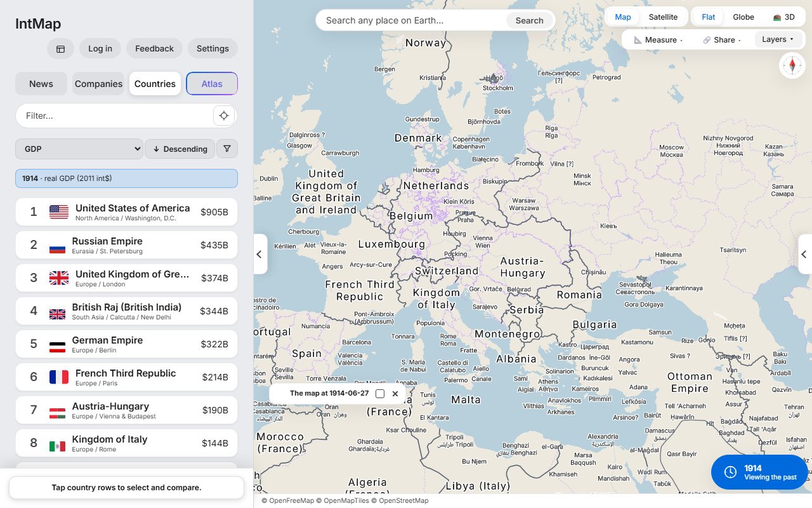The width and height of the screenshot is (812, 508).
Task: Open the Layers dropdown
Action: [778, 39]
